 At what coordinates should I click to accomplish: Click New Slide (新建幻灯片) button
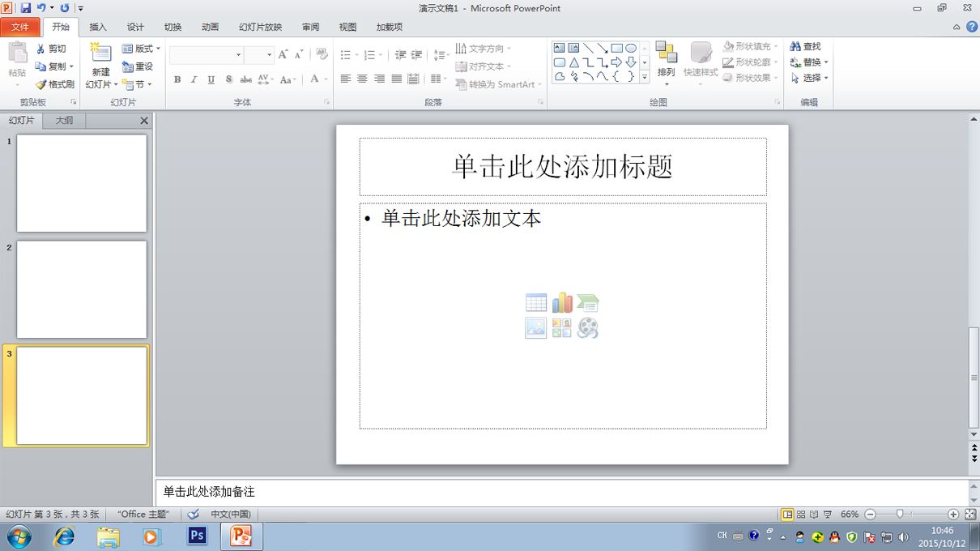coord(100,66)
